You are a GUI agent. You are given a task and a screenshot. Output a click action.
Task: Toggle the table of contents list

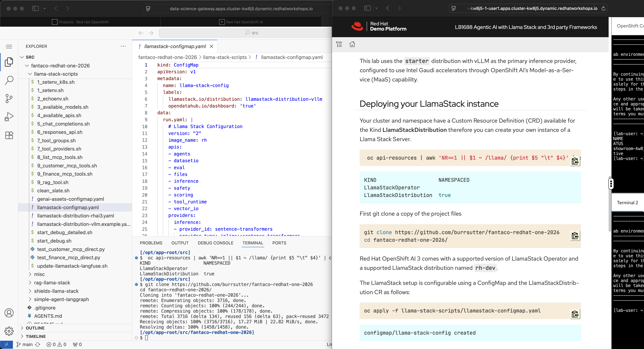coord(339,44)
